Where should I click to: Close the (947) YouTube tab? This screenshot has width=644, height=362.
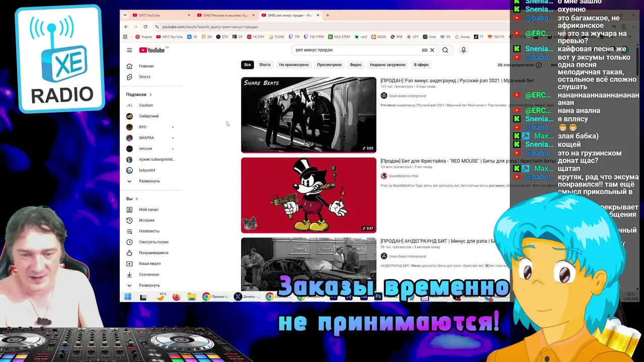189,15
